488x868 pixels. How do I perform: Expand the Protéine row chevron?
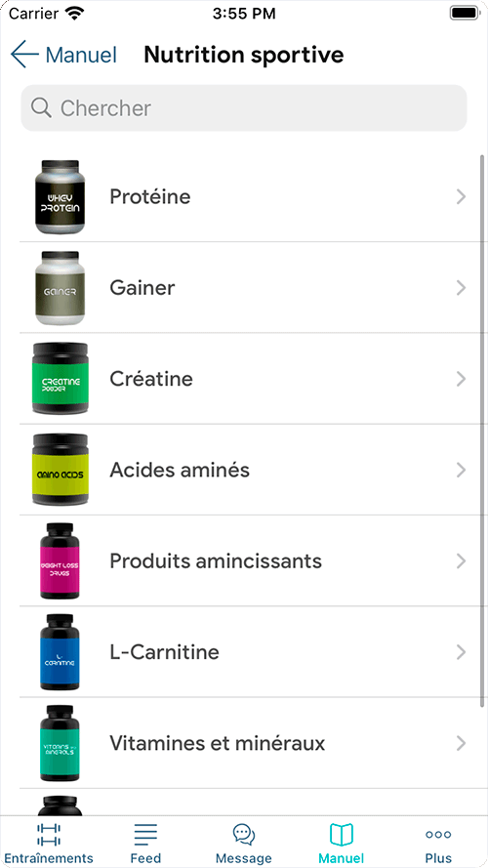click(x=461, y=196)
